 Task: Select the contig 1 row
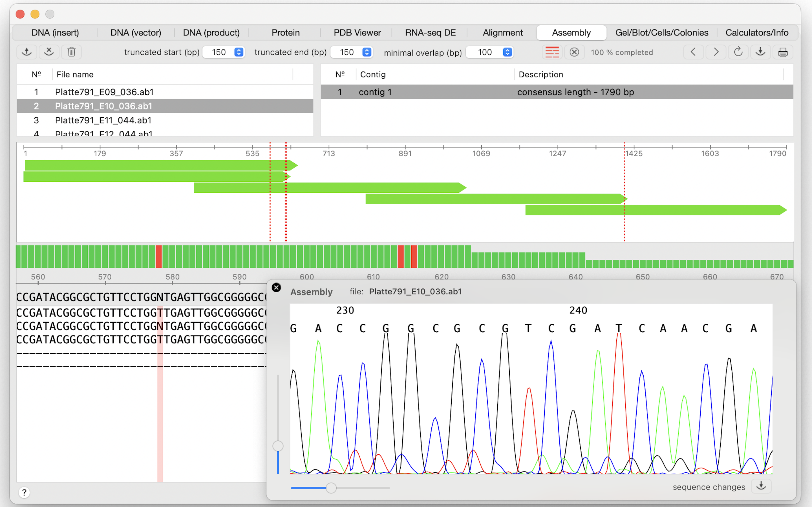557,92
